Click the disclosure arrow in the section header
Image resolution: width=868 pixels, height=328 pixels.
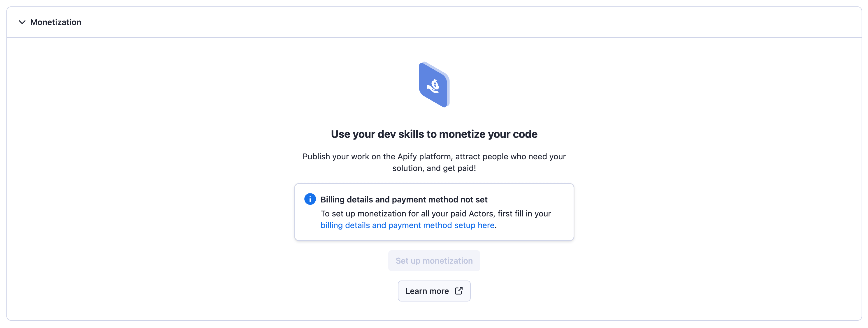(x=22, y=22)
